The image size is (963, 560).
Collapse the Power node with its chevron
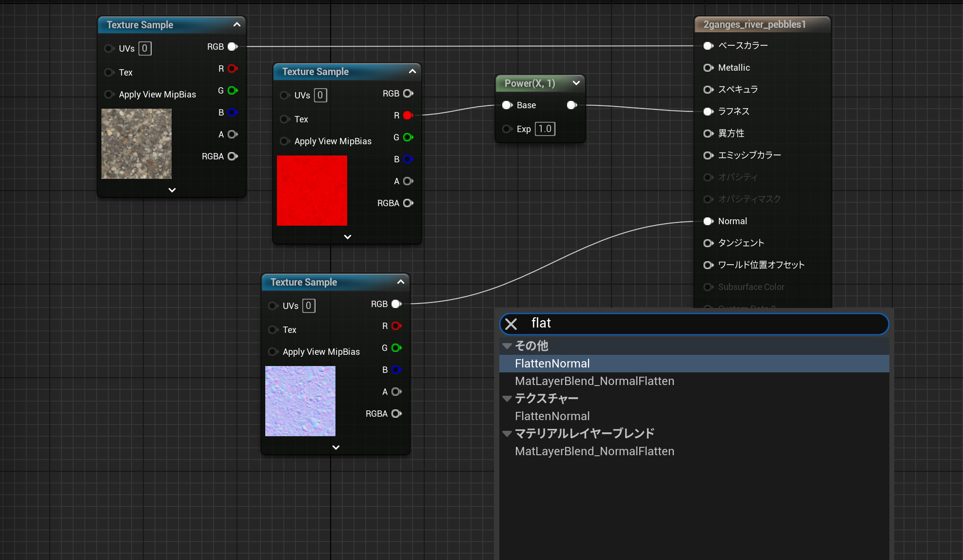pyautogui.click(x=576, y=83)
